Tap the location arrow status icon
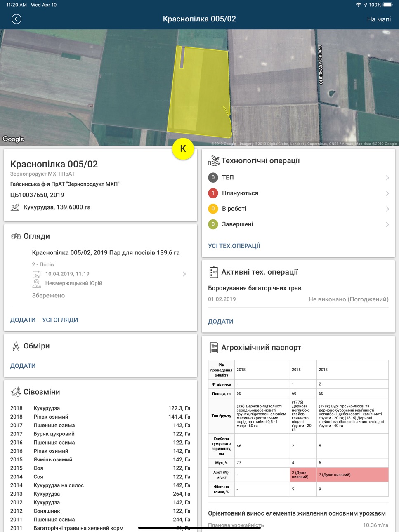Screen dimensions: 399x532 tap(365, 5)
